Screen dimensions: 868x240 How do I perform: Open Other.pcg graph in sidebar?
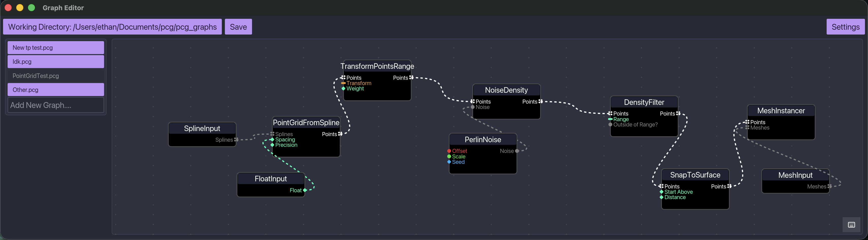[56, 90]
